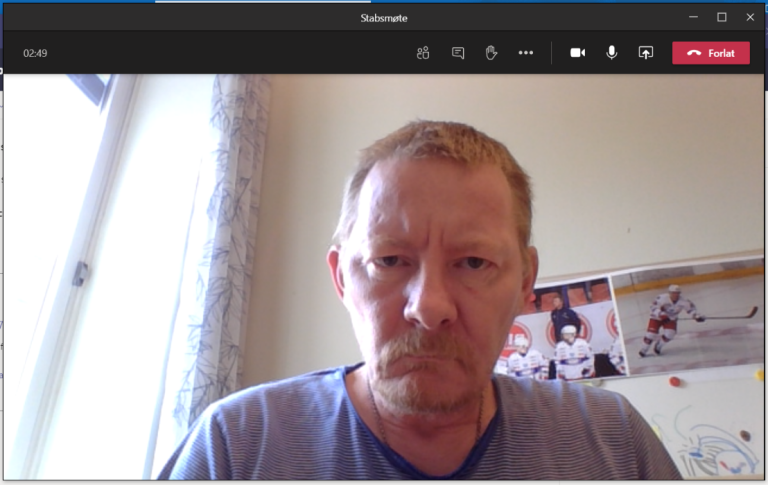Viewport: 768px width, 485px height.
Task: Share your screen content
Action: (x=645, y=53)
